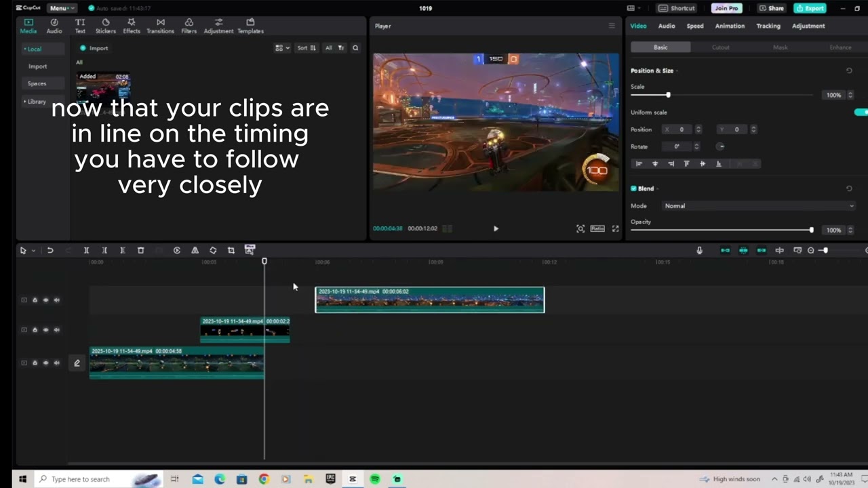Click the Scale percentage stepper arrows
Screen dimensions: 868x488
pyautogui.click(x=850, y=96)
